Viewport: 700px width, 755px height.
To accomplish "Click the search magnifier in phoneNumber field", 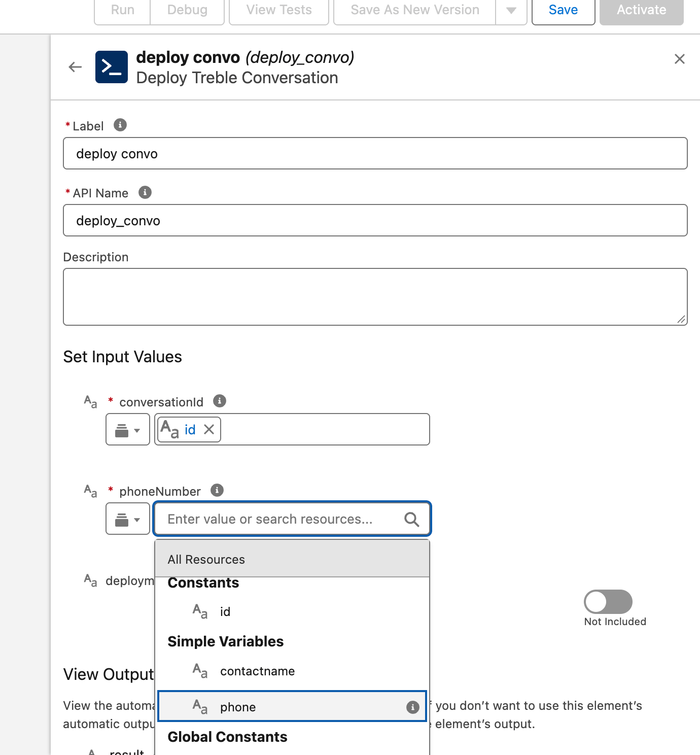I will click(411, 519).
